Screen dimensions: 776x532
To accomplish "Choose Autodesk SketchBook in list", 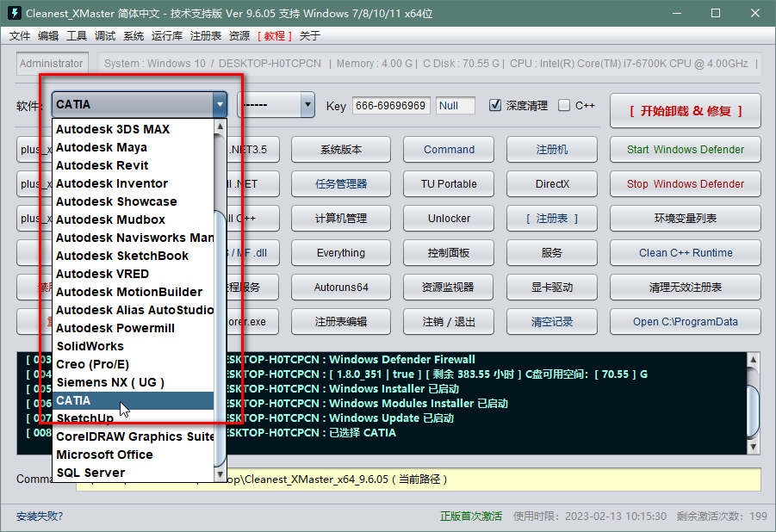I will [133, 256].
